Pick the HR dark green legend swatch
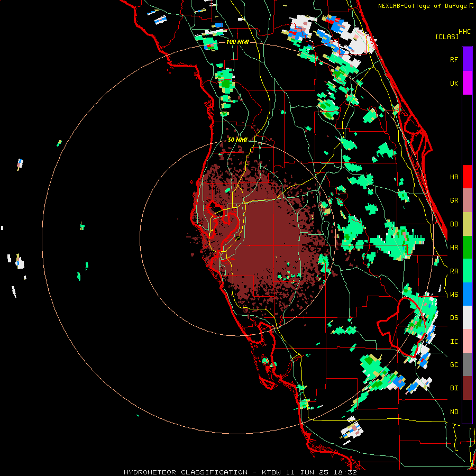 tap(467, 248)
